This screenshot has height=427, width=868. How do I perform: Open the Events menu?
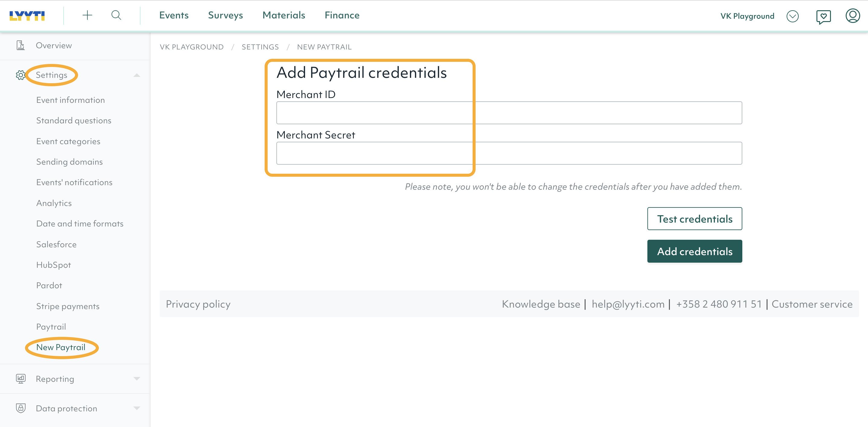174,15
